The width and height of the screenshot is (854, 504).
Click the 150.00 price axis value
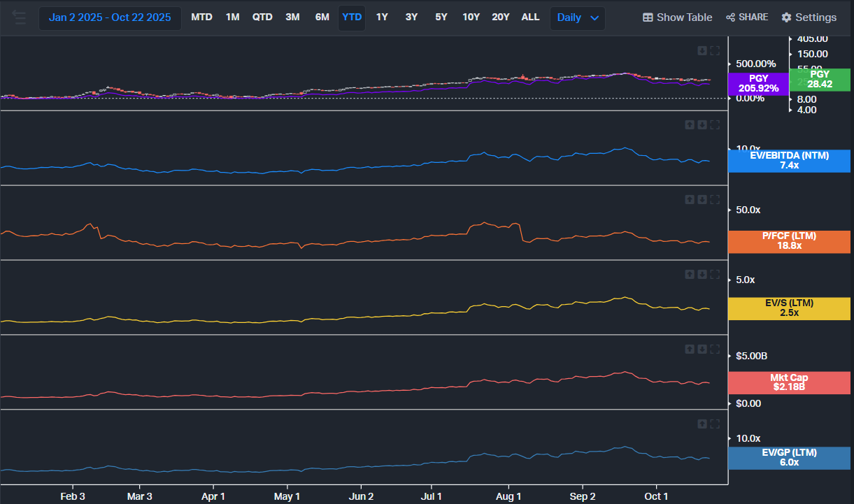[x=813, y=54]
